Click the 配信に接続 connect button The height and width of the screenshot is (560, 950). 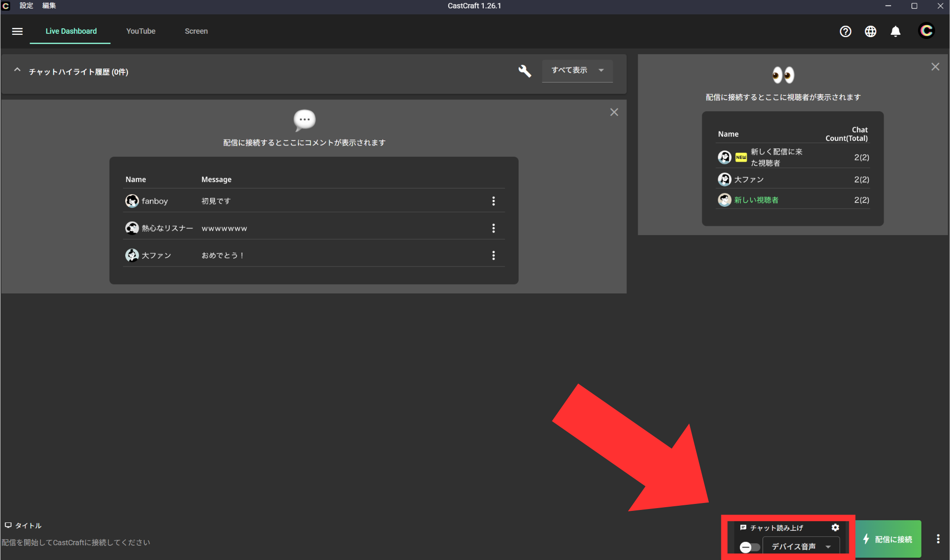888,539
